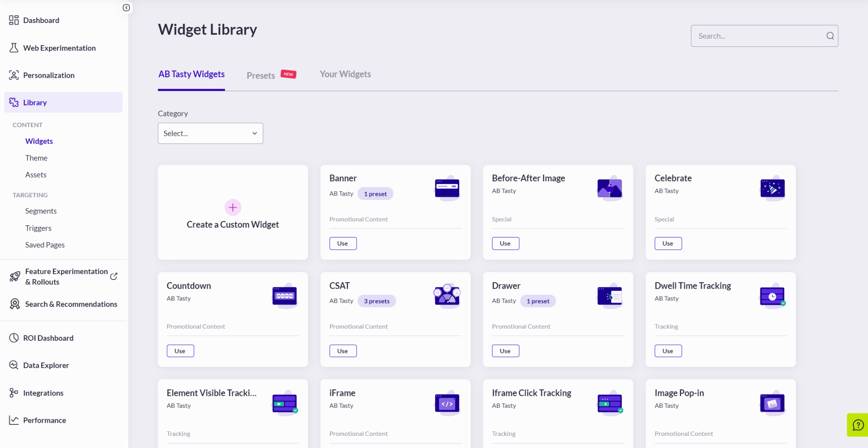Click the ROI Dashboard label
Image resolution: width=868 pixels, height=448 pixels.
(x=48, y=338)
